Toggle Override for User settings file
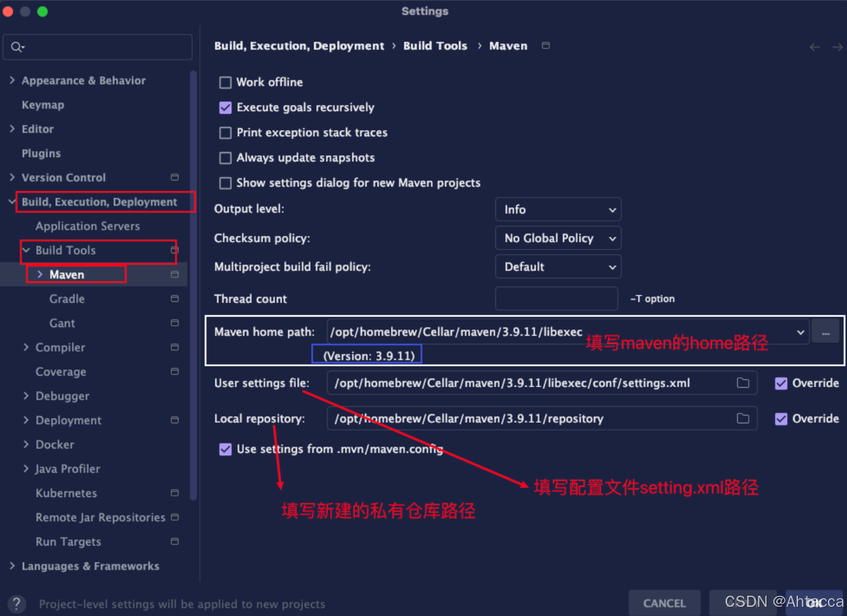The image size is (847, 616). (781, 383)
